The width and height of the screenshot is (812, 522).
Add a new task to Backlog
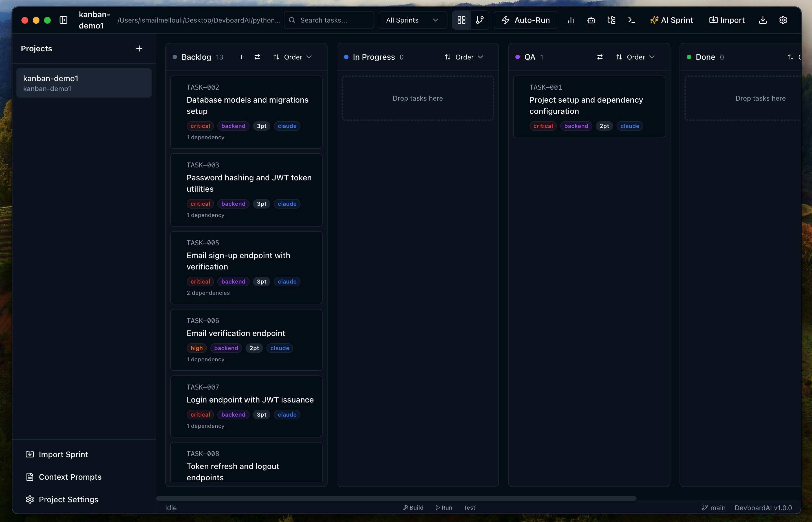coord(241,57)
